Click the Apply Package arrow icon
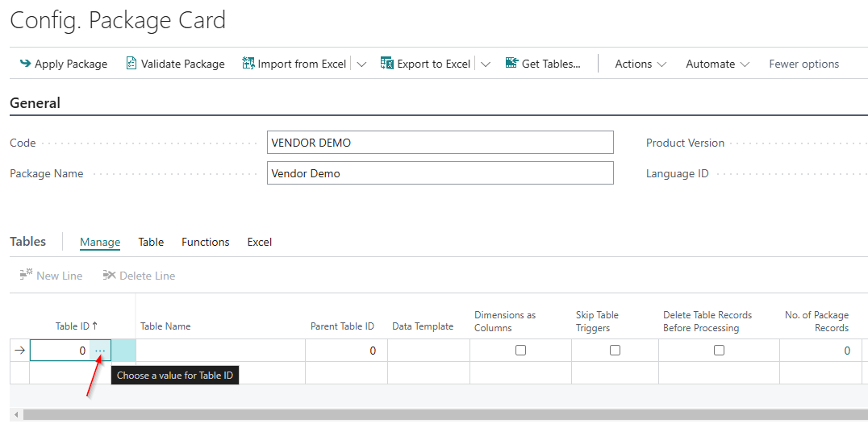Viewport: 868px width, 436px height. tap(25, 64)
